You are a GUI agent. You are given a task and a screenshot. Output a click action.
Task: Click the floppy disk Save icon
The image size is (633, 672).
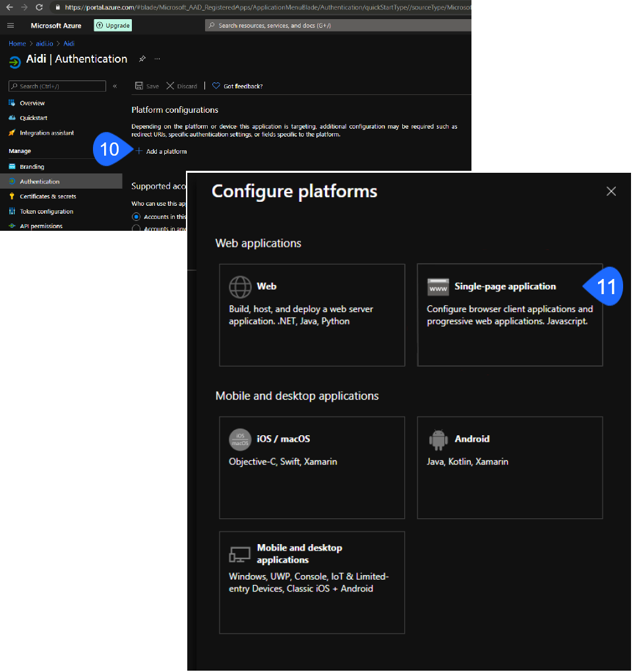coord(139,86)
